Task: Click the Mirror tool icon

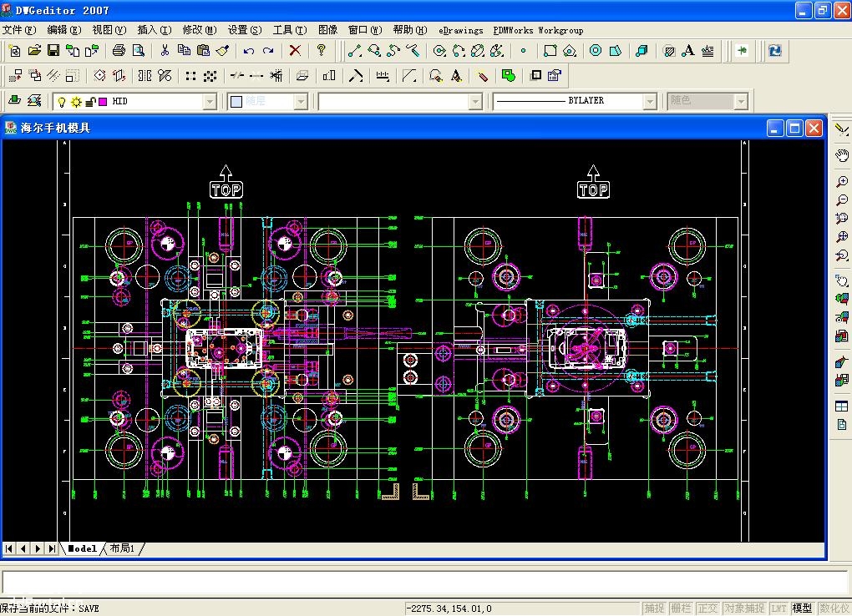Action: pyautogui.click(x=145, y=75)
